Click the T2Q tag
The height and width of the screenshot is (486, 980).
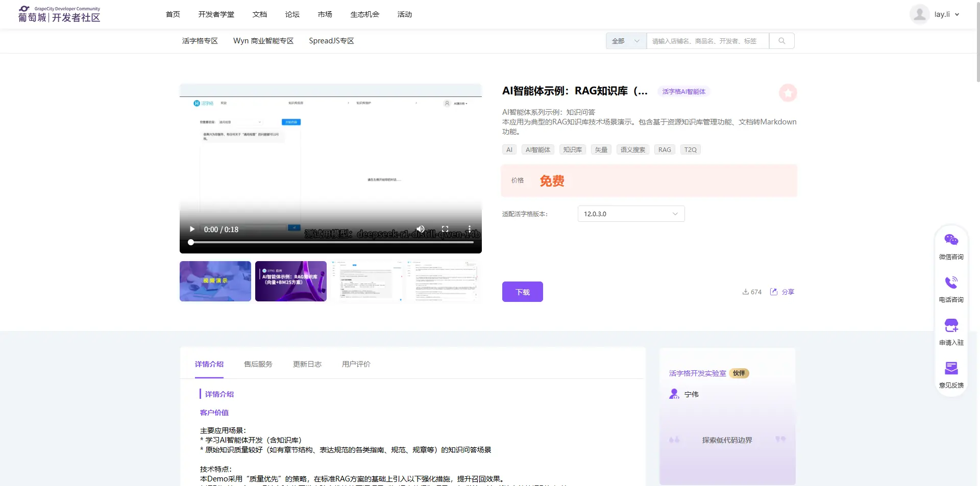[691, 149]
